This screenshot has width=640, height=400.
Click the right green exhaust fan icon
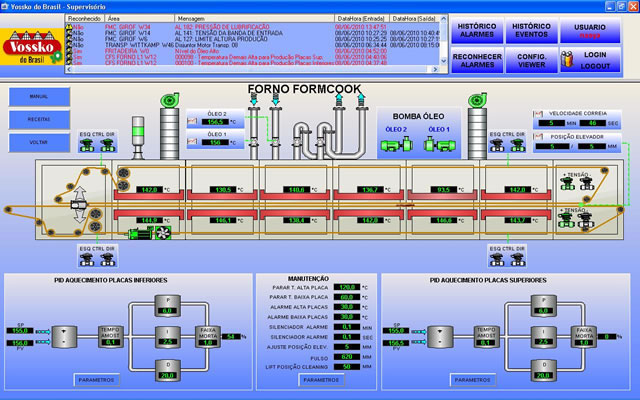click(477, 100)
